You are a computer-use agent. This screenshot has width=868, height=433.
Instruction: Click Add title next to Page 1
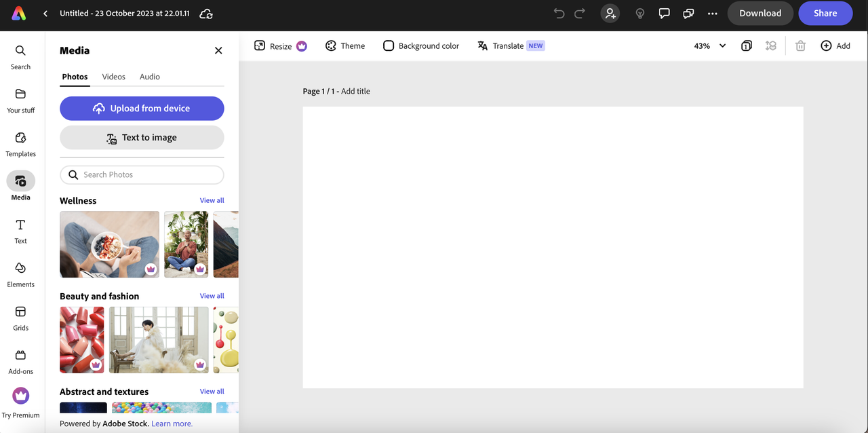pos(355,91)
